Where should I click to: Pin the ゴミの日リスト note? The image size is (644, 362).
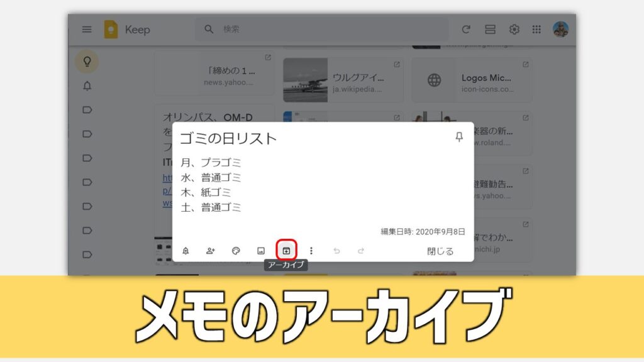[x=459, y=138]
